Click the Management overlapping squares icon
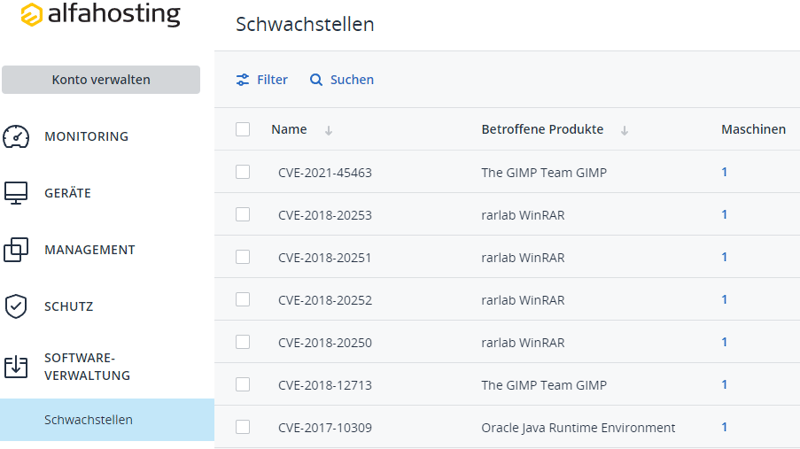The image size is (800, 449). point(16,250)
